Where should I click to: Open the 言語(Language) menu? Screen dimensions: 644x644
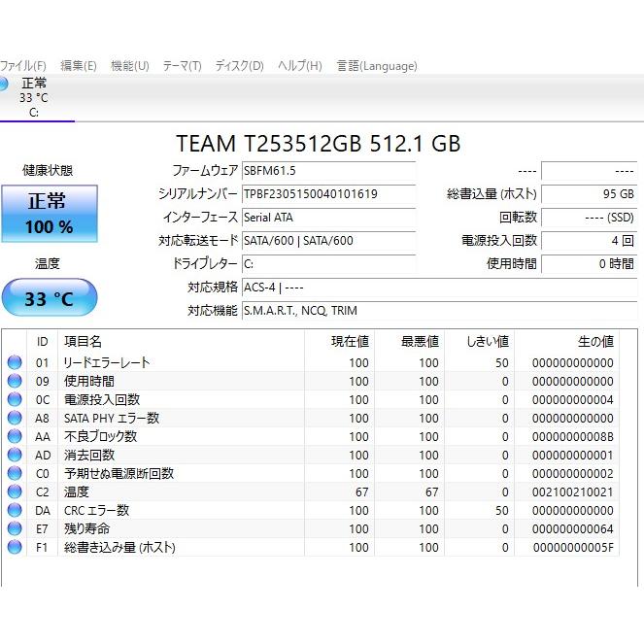377,66
